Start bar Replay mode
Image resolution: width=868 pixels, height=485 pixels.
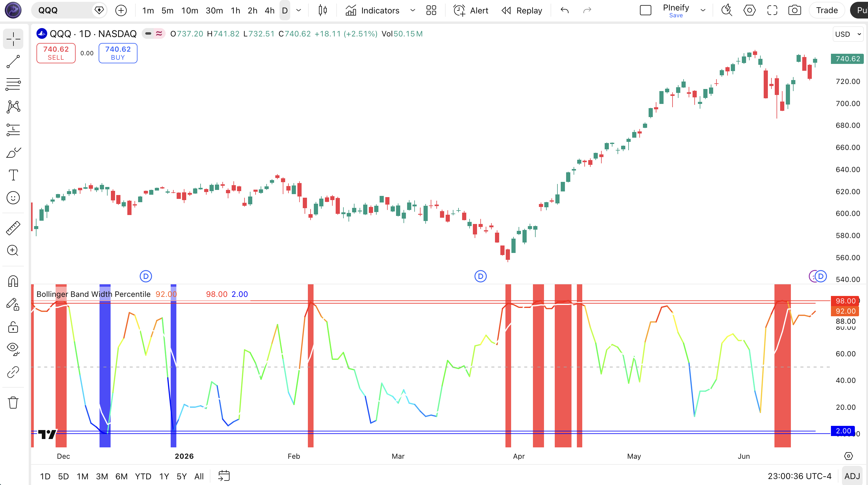[x=522, y=10]
